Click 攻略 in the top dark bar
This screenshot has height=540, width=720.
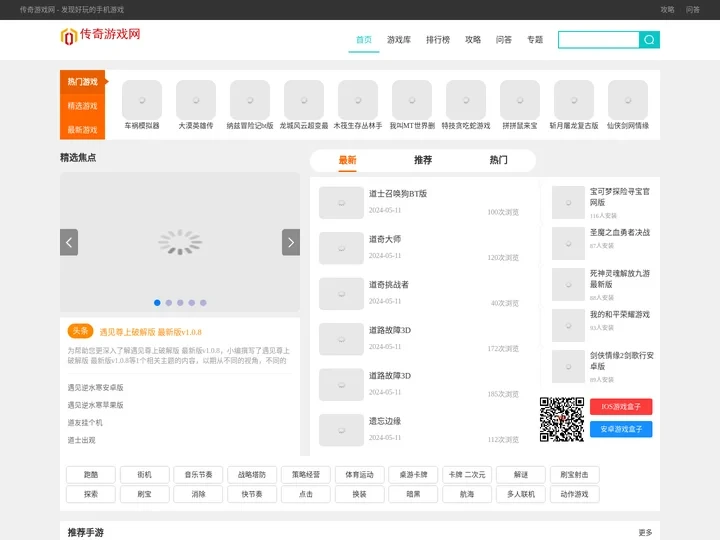(x=667, y=10)
